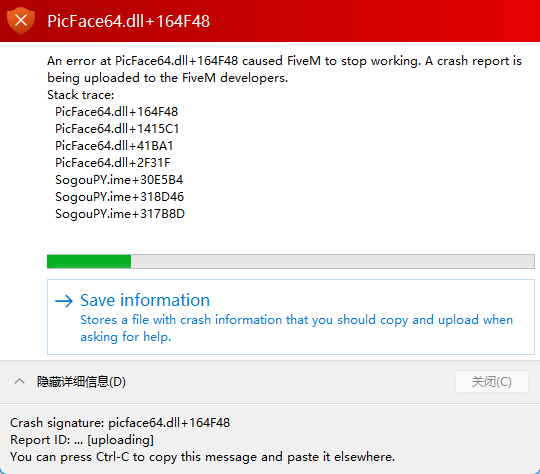This screenshot has height=474, width=540.
Task: Select the stack trace line SogouPY.ime+30E5B4
Action: tap(119, 180)
